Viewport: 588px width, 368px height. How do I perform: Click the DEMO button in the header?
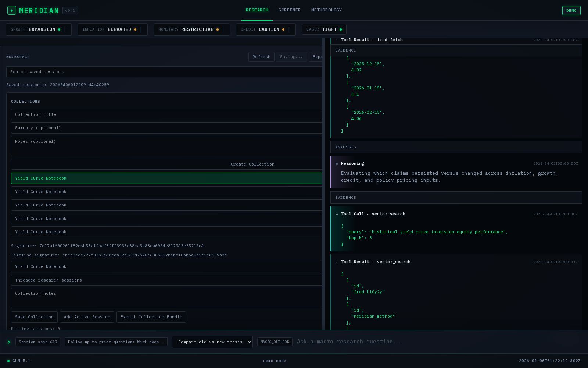571,10
